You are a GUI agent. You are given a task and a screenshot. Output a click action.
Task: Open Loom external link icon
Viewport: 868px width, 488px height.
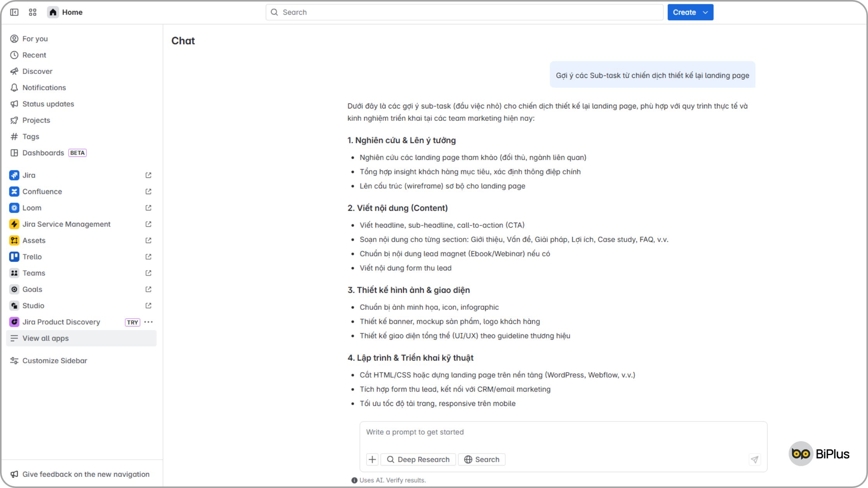click(148, 208)
